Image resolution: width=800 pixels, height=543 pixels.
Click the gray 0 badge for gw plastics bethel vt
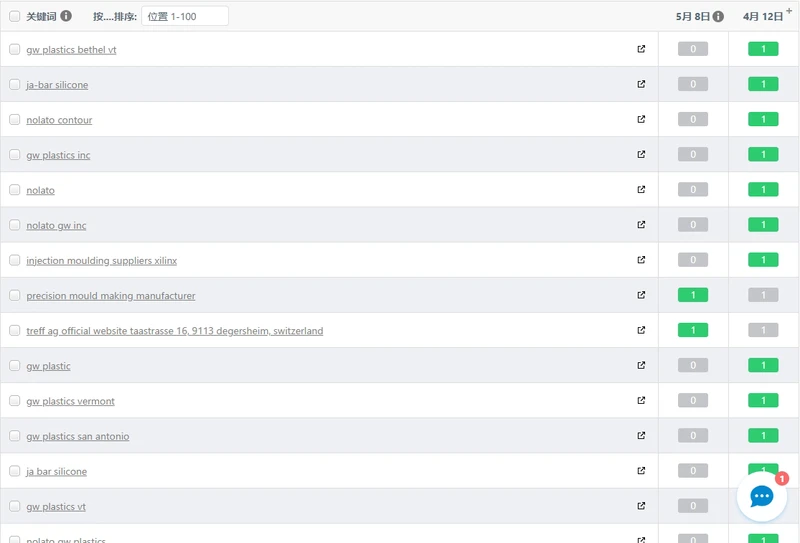693,49
